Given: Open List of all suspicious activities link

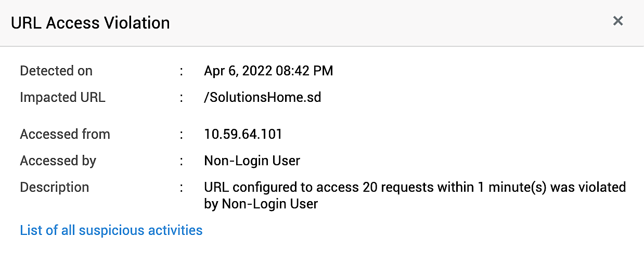Looking at the screenshot, I should pos(111,230).
